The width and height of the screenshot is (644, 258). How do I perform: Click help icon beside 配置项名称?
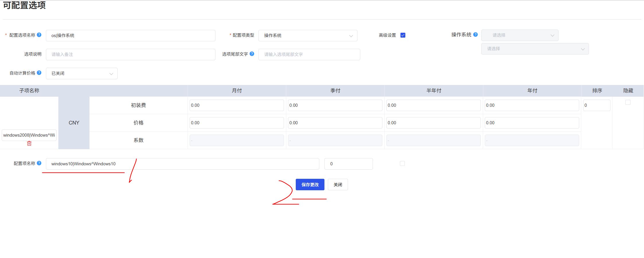click(39, 163)
